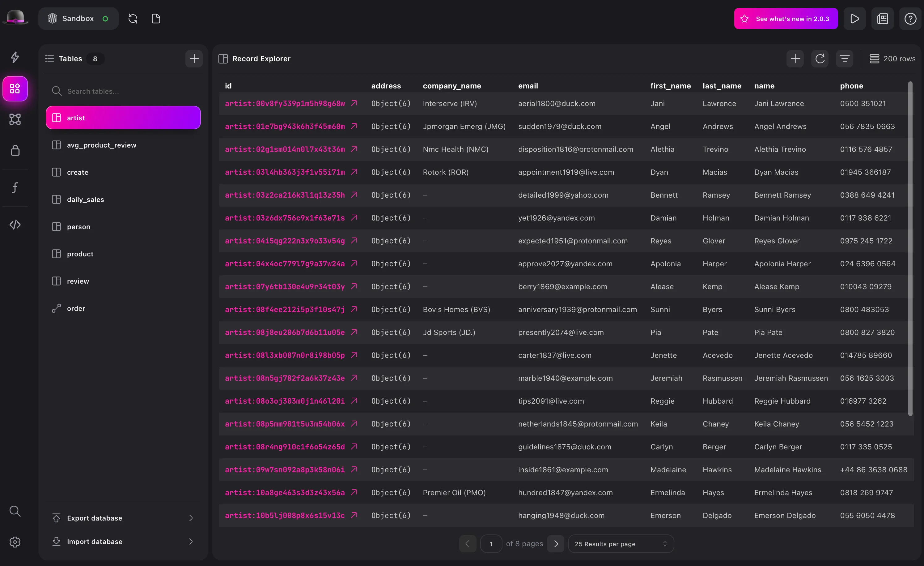Click address Object(6) for Jani Lawrence
924x566 pixels.
pos(391,103)
